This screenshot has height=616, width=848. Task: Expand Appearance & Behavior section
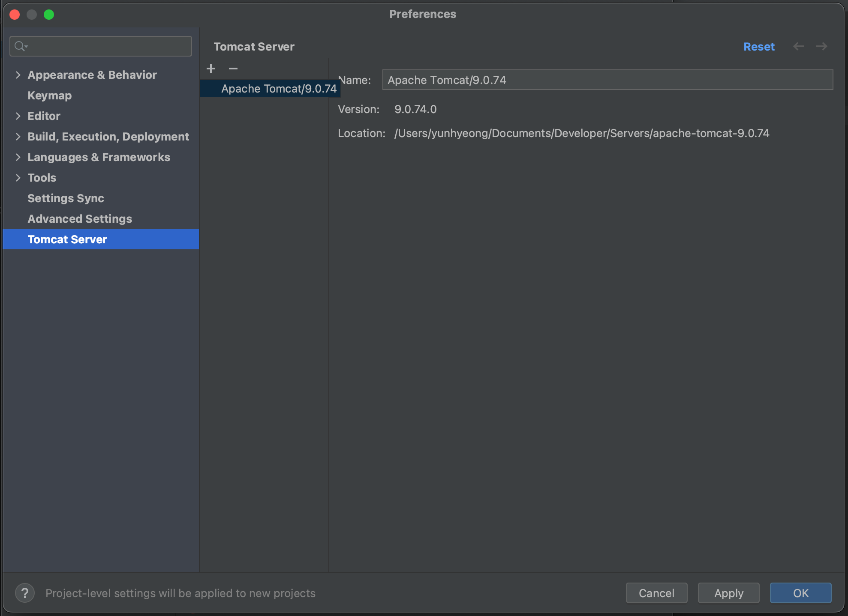click(x=18, y=75)
